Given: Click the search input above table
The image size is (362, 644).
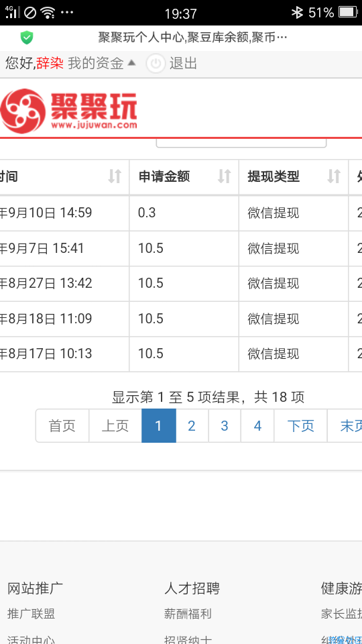Looking at the screenshot, I should [241, 144].
